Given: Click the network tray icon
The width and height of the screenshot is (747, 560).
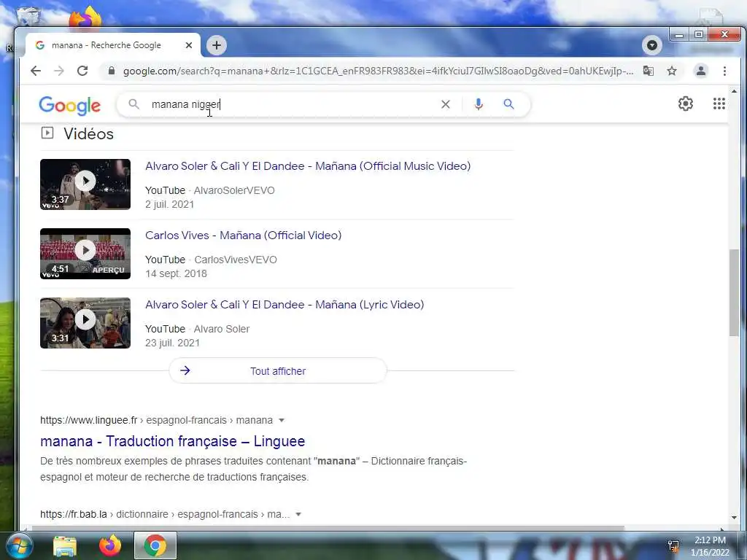Looking at the screenshot, I should (673, 546).
